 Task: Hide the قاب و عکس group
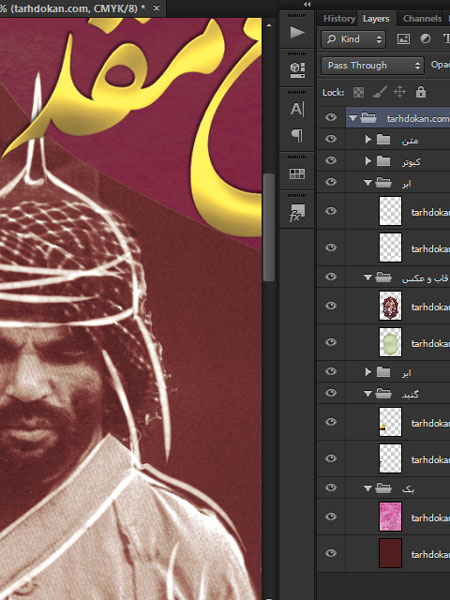click(331, 276)
